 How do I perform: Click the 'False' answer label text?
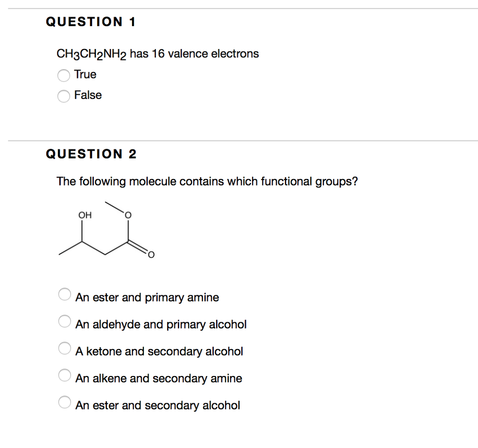(88, 95)
